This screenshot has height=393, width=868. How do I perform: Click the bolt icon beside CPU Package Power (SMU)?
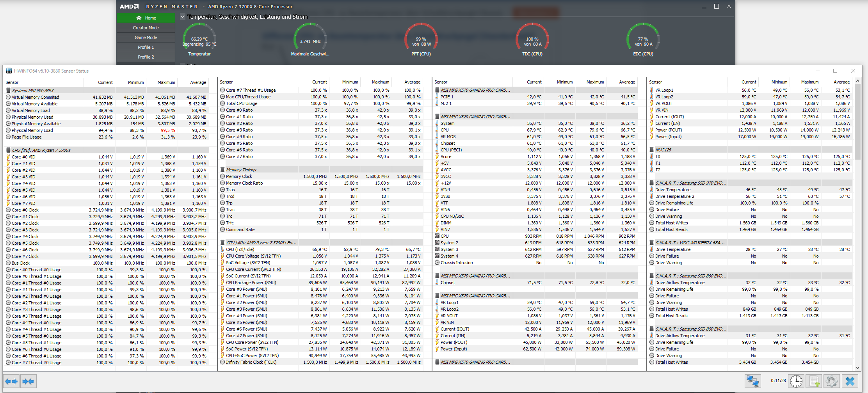[x=222, y=283]
